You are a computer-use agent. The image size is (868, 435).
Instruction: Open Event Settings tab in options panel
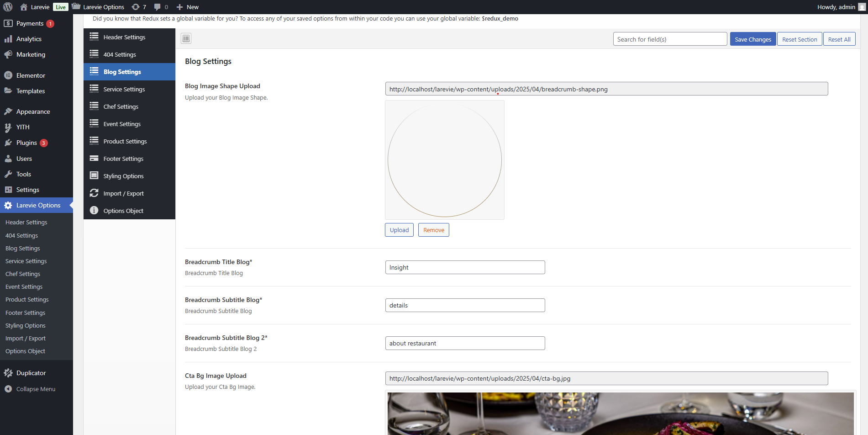pos(130,124)
